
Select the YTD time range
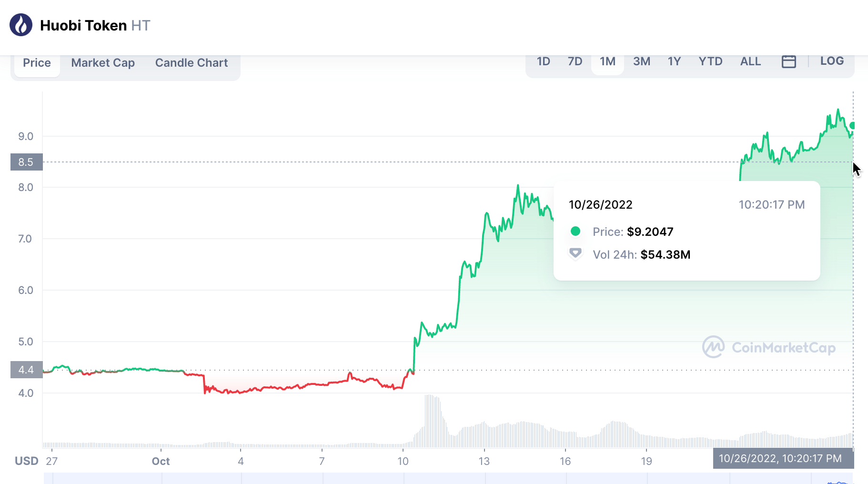(710, 61)
